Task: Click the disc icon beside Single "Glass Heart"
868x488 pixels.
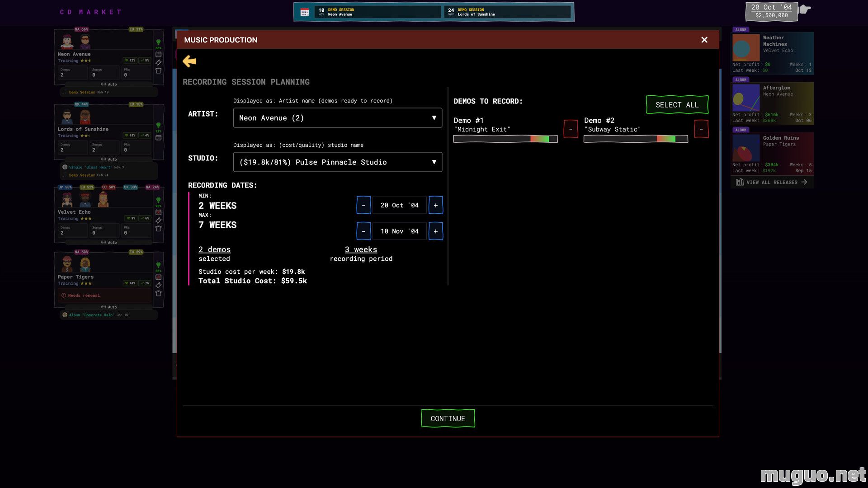Action: pos(65,167)
